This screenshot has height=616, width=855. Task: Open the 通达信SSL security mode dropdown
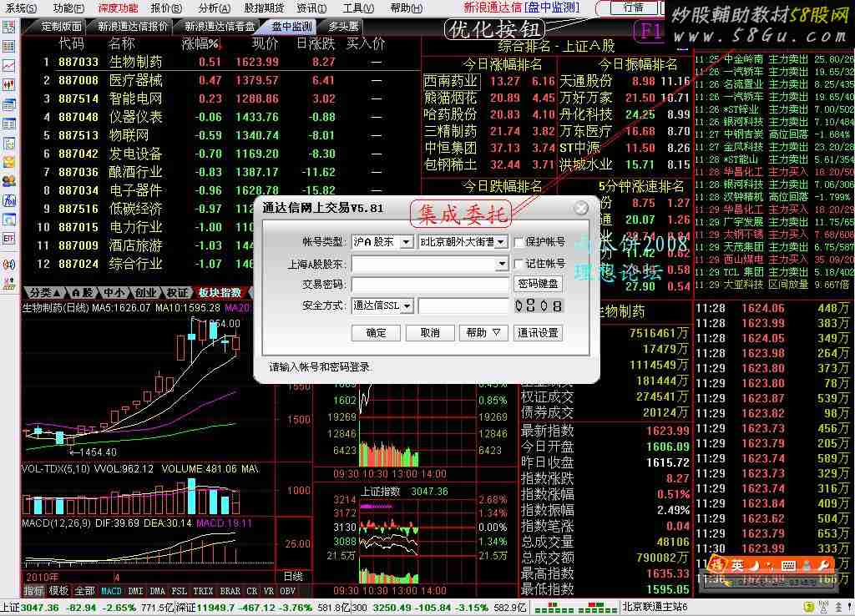pyautogui.click(x=407, y=305)
